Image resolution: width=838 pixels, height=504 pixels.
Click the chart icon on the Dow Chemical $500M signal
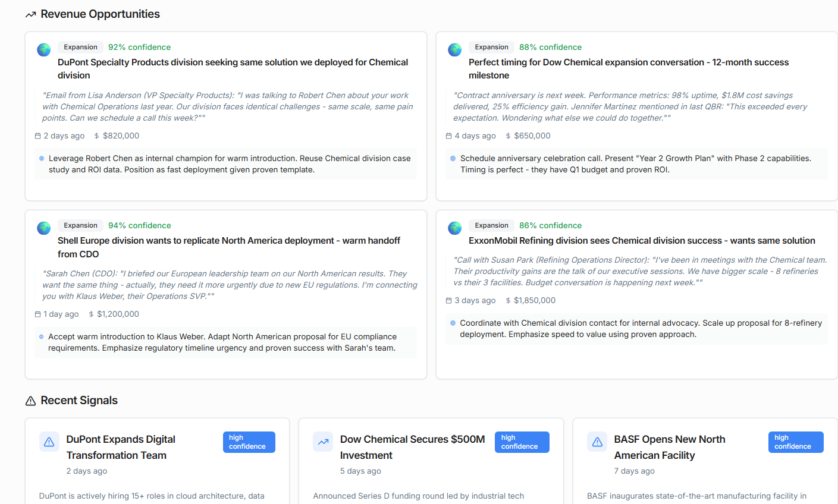click(322, 442)
